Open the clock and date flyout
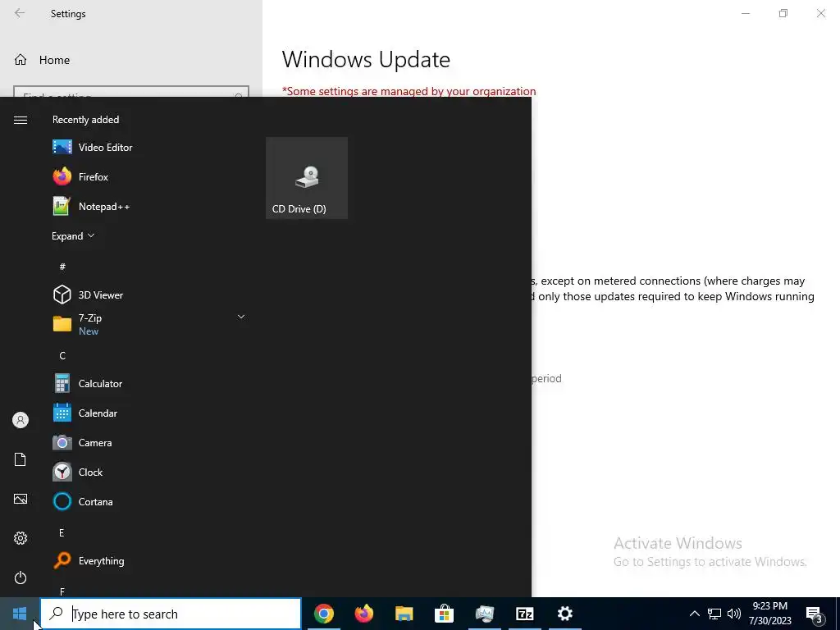 pyautogui.click(x=769, y=614)
